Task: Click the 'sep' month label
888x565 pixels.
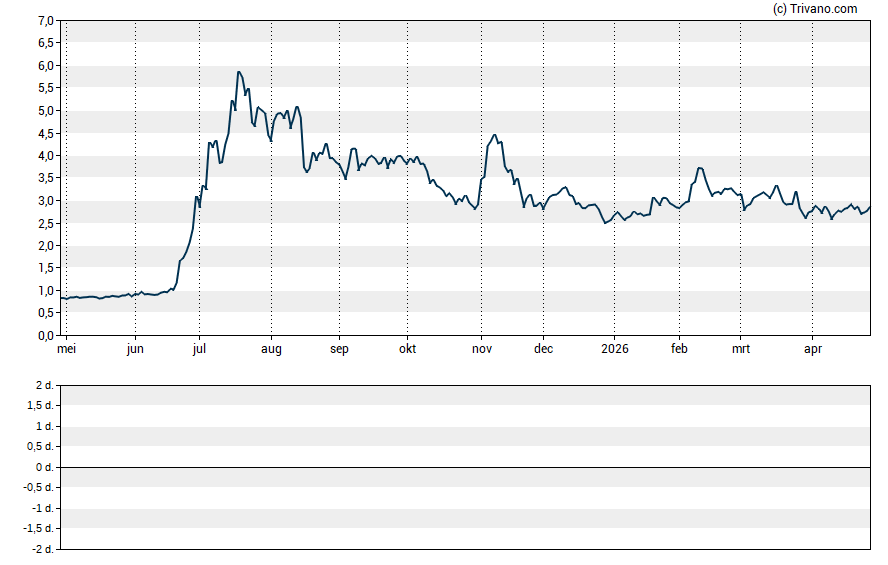Action: click(x=339, y=349)
